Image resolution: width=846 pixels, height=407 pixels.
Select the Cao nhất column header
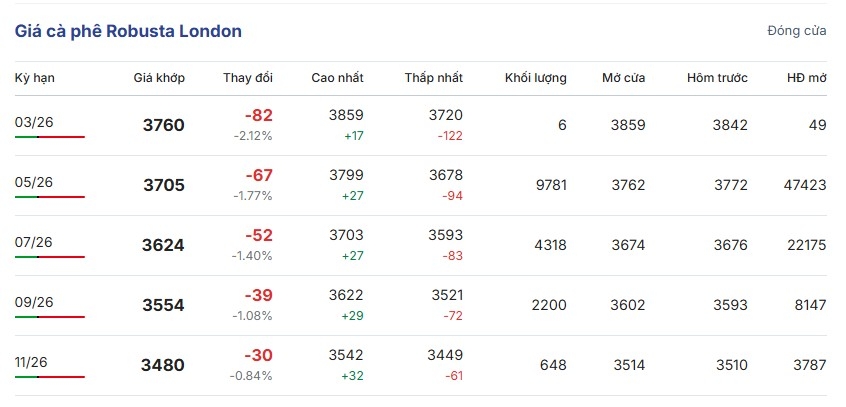click(x=337, y=78)
